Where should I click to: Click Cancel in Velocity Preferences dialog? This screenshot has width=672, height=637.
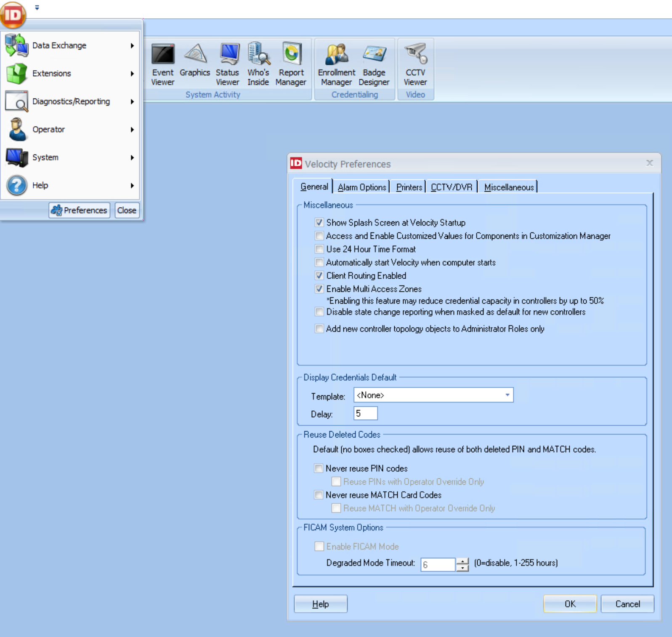click(627, 604)
